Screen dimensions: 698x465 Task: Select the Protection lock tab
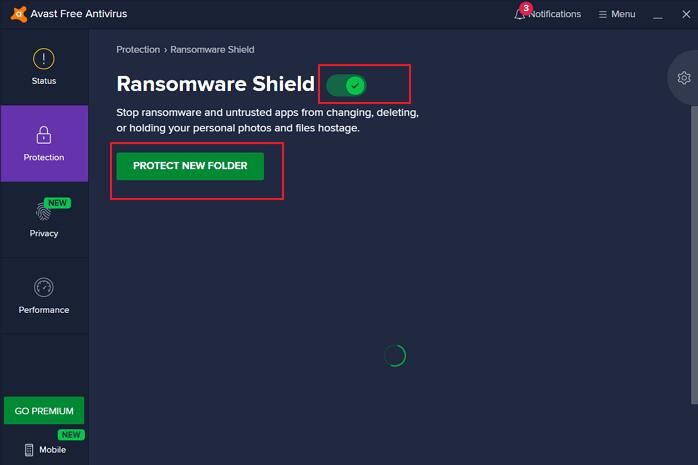point(44,144)
